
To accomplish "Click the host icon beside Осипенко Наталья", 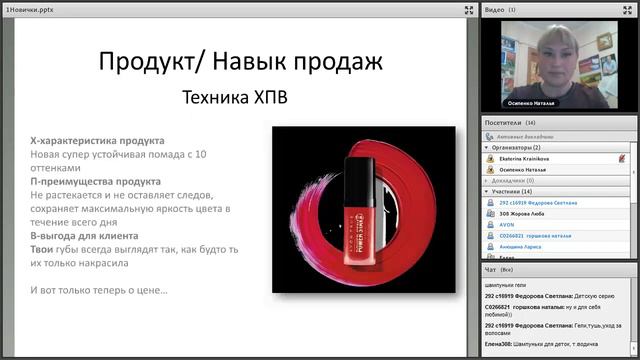I will 490,169.
